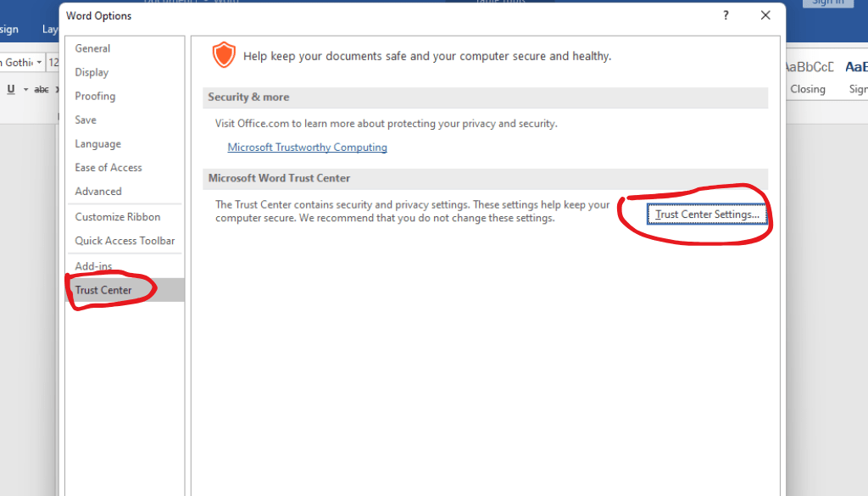Select the Security & more heading text
Screen dimensions: 868x496
point(248,97)
